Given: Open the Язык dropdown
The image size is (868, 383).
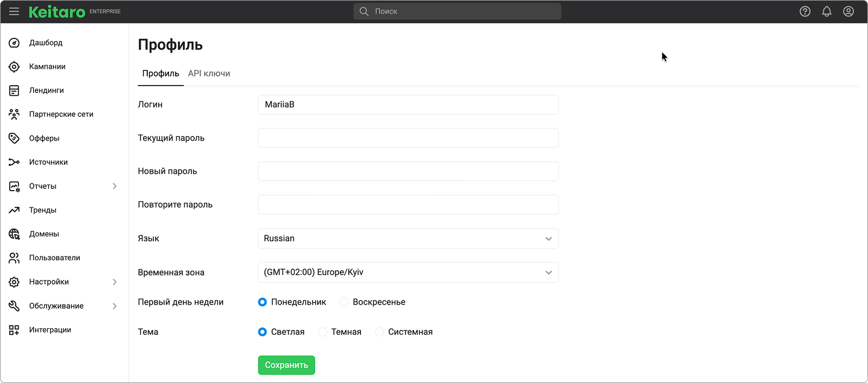Looking at the screenshot, I should coord(407,238).
